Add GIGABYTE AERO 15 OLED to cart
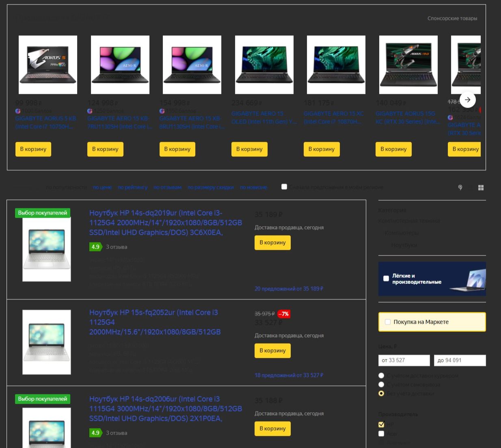This screenshot has height=448, width=501. point(249,149)
